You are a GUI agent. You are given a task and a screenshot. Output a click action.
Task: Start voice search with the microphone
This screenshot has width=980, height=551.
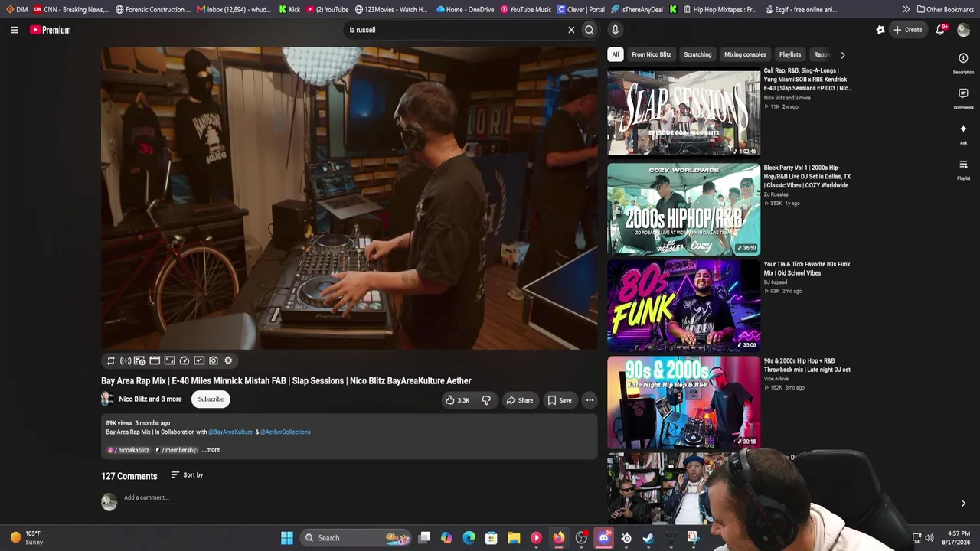(x=615, y=30)
